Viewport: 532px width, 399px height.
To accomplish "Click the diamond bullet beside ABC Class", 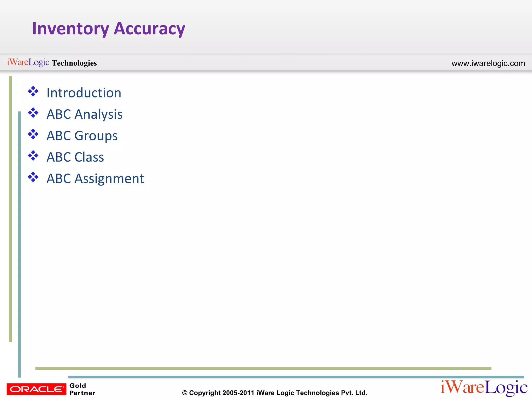I will pos(33,156).
